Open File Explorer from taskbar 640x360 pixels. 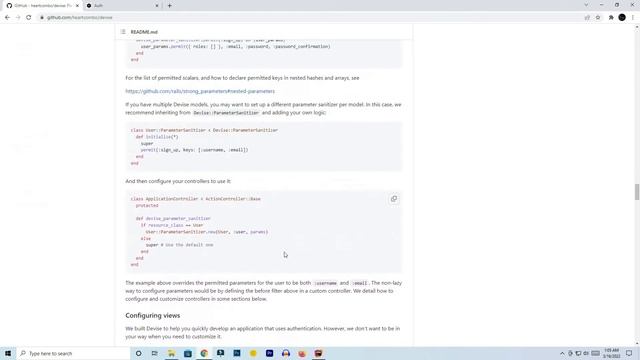(171, 353)
